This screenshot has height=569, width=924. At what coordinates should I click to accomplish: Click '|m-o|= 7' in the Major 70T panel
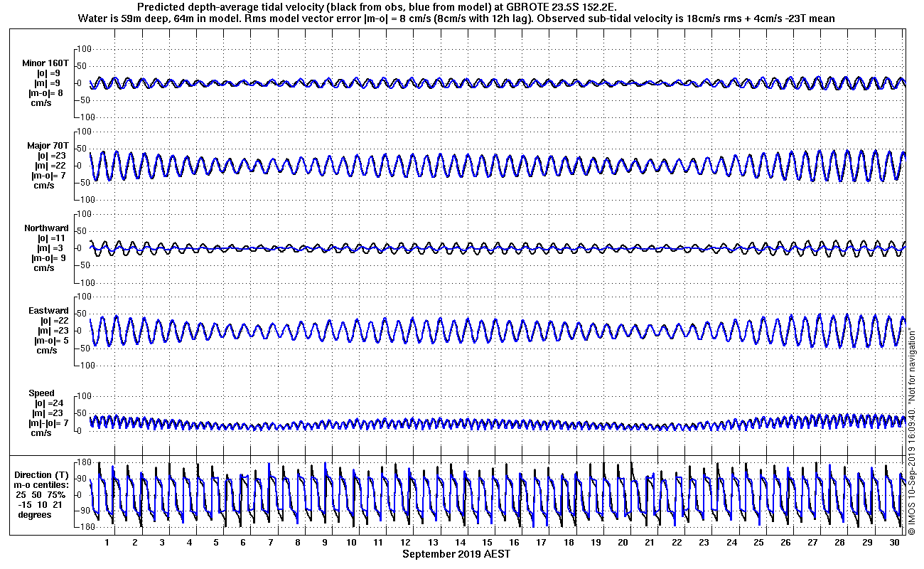pos(50,175)
